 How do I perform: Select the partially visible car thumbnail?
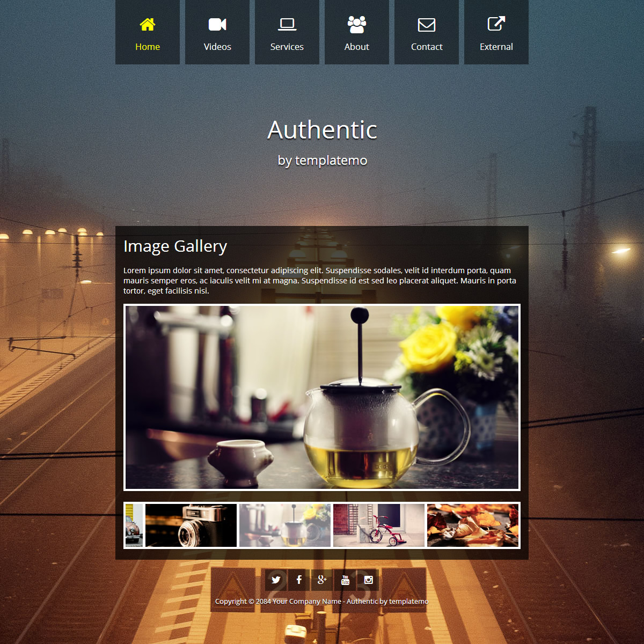coord(134,525)
